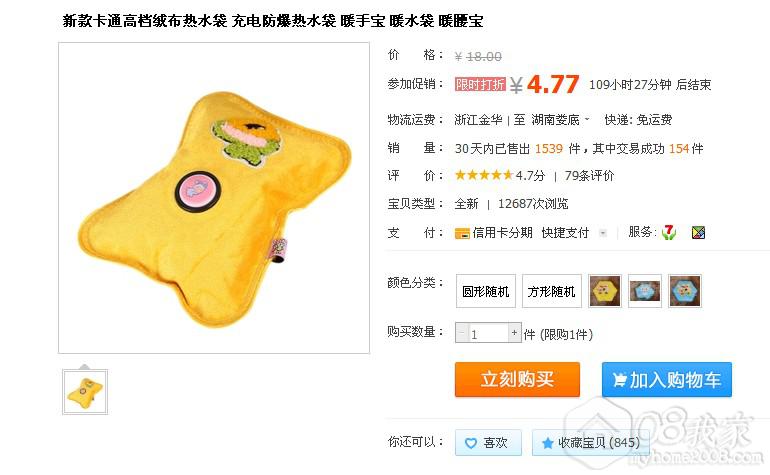Click the five-star rating icons

[x=484, y=175]
